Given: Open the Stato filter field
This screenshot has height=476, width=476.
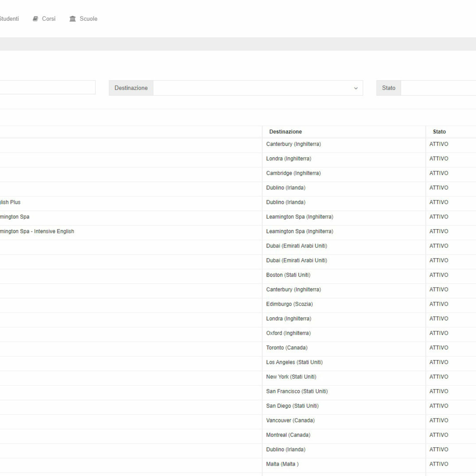Looking at the screenshot, I should (x=438, y=88).
